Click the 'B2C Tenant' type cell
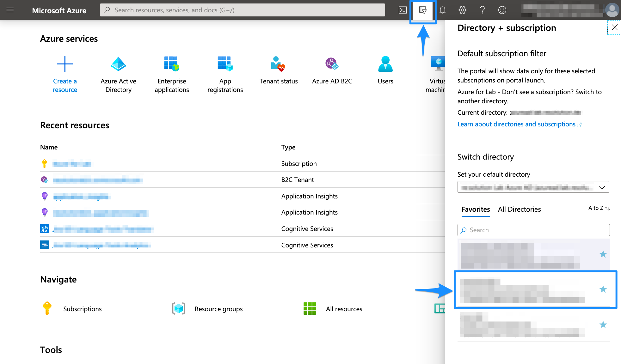621x364 pixels. (x=298, y=180)
